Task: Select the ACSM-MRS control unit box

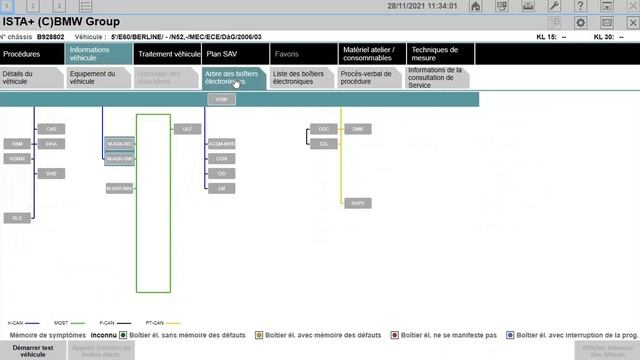Action: click(221, 144)
